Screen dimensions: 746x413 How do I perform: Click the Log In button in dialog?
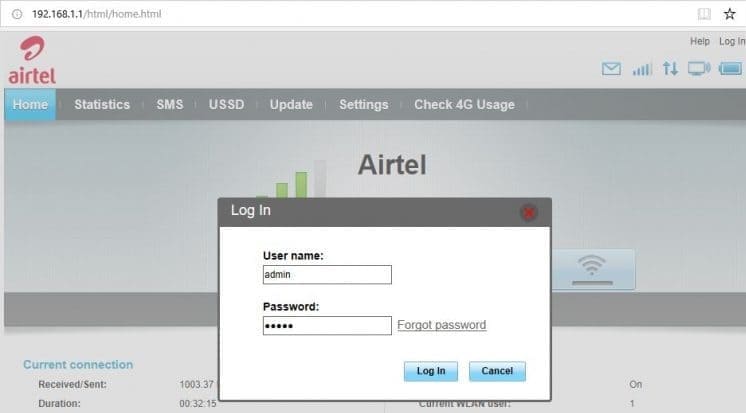431,371
